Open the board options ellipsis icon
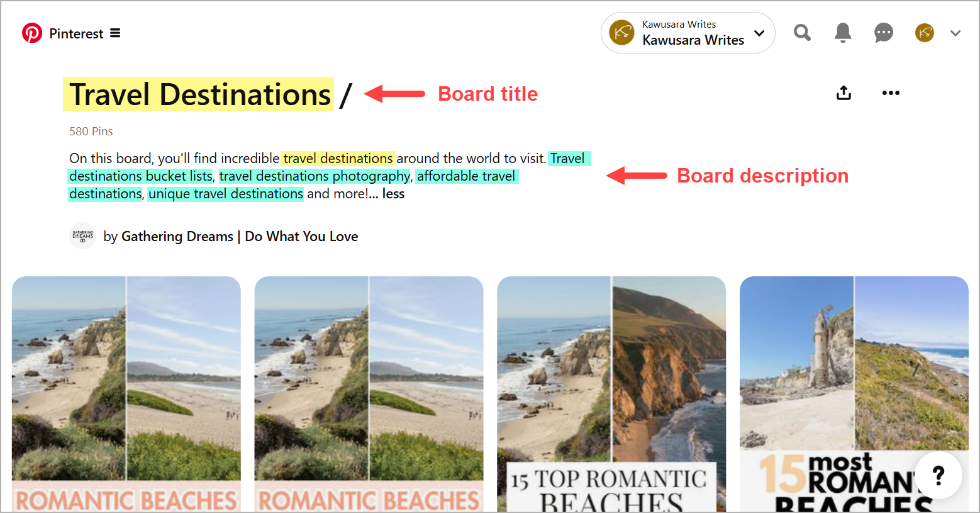The width and height of the screenshot is (980, 513). (x=891, y=93)
